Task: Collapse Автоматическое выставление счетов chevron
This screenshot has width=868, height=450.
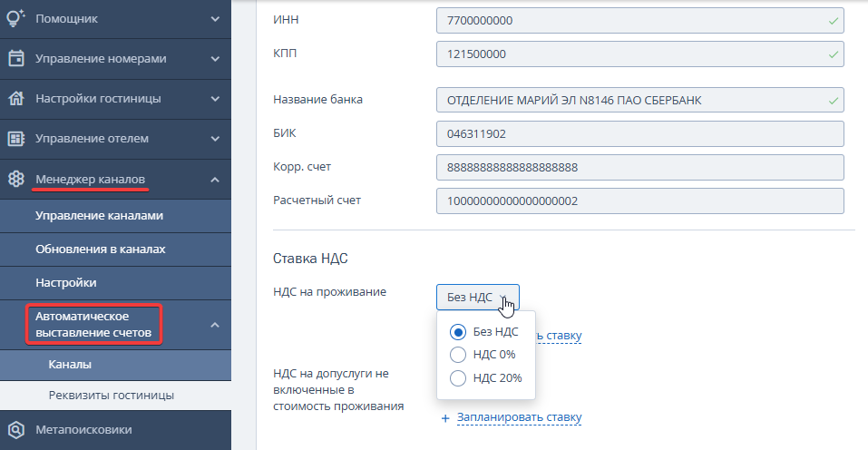Action: 215,325
